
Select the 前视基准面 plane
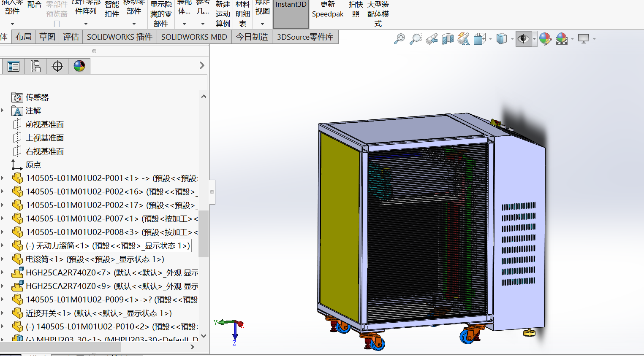(45, 124)
